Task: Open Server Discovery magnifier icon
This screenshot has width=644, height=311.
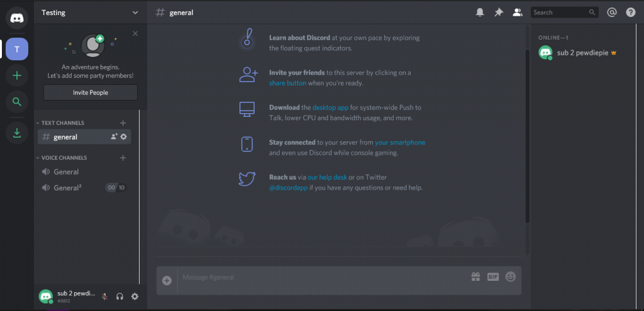Action: click(17, 102)
